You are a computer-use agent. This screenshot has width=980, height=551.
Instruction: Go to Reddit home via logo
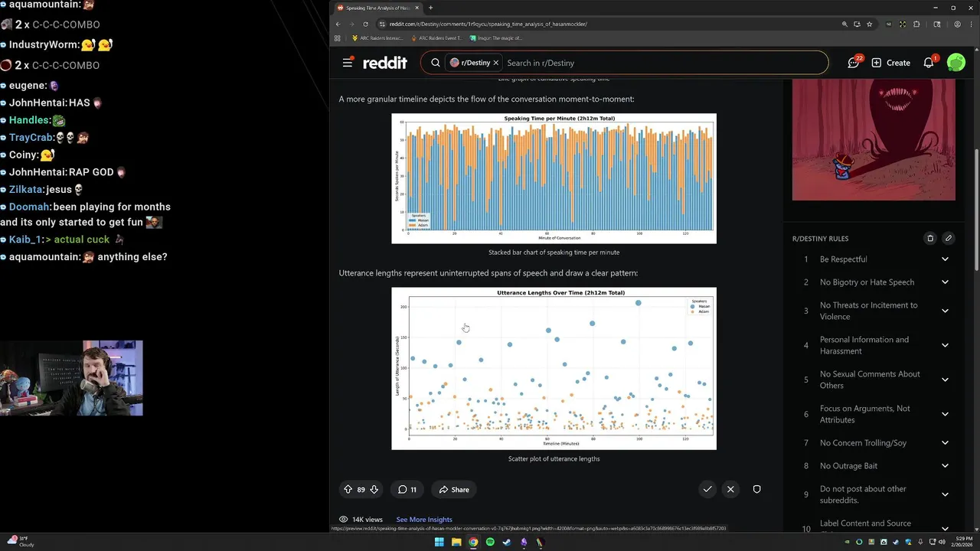coord(385,63)
